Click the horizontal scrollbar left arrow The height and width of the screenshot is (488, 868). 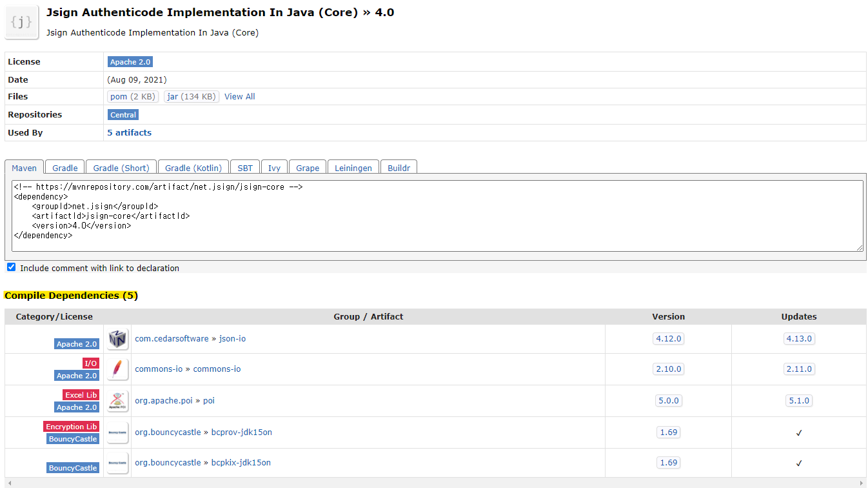pos(8,483)
